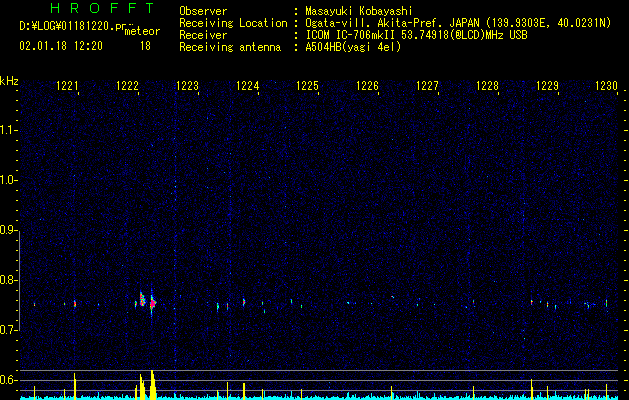This screenshot has width=629, height=400.
Task: Click the gray frequency range bracket on kHz axis
Action: [20, 281]
